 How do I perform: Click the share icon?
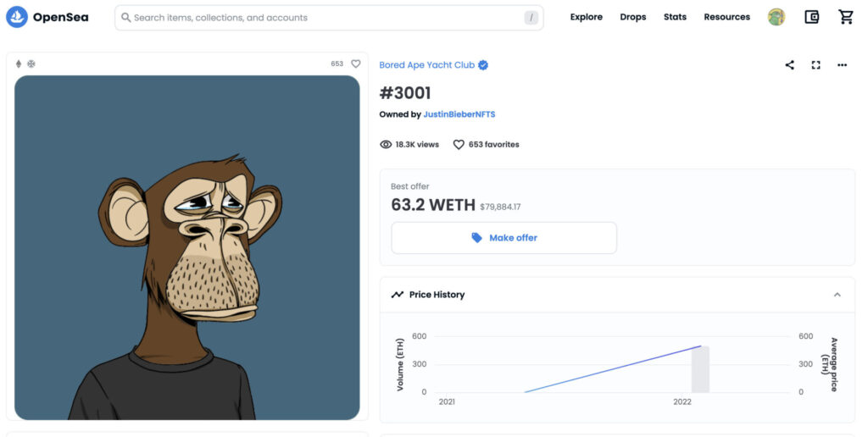(790, 65)
